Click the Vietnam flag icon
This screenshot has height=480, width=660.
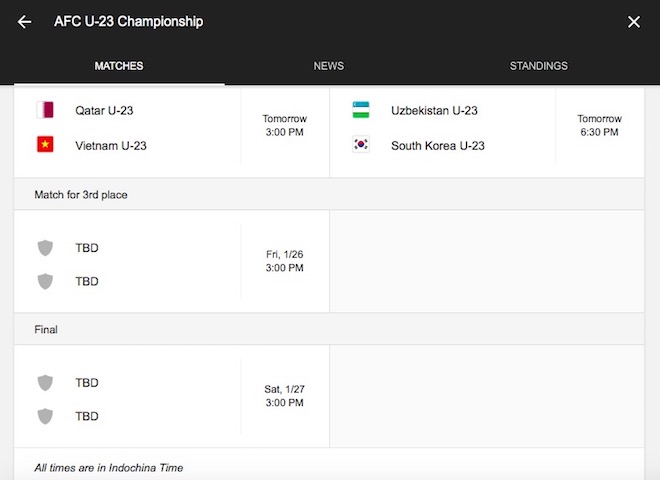click(x=45, y=145)
